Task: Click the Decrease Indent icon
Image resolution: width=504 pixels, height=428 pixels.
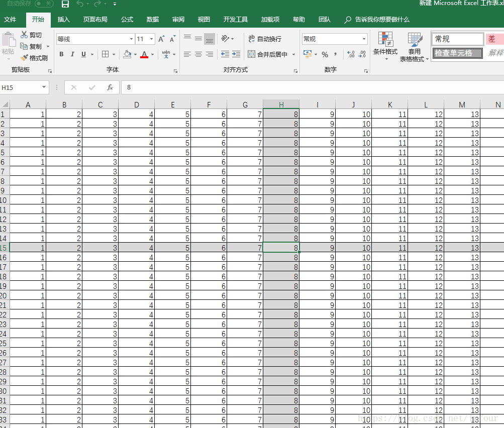Action: 225,54
